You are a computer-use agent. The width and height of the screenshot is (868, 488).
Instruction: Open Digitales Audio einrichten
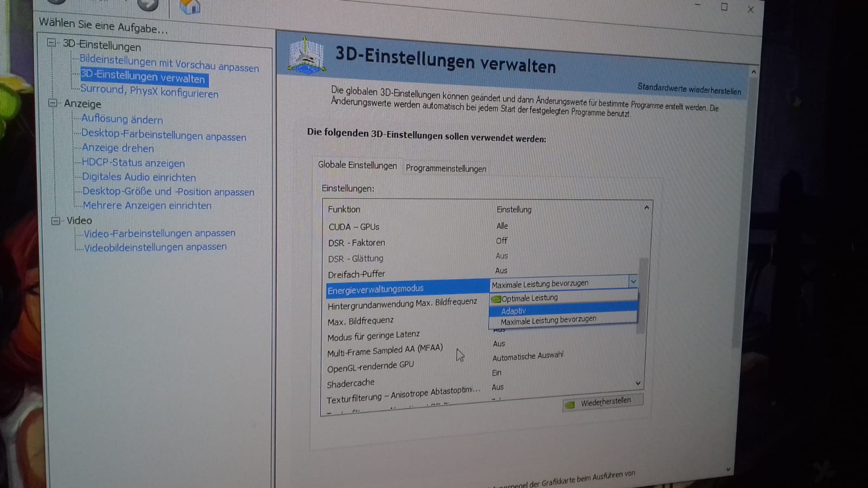point(139,177)
